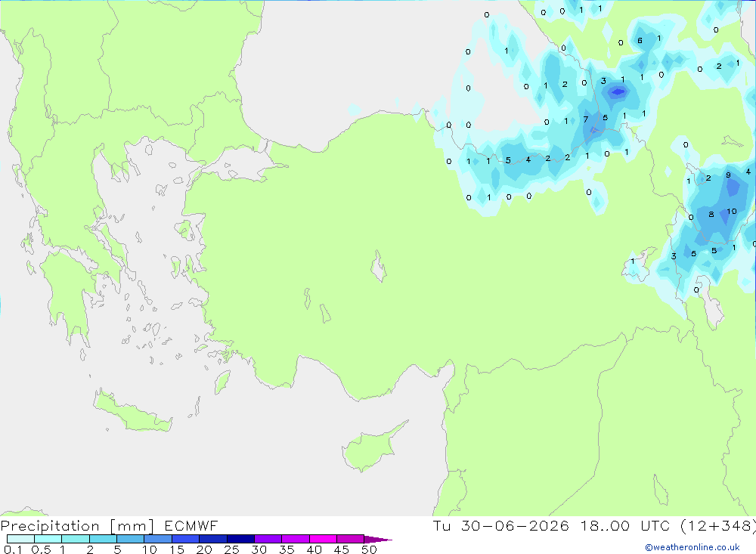
Task: Click the legend label '0.1'
Action: [x=13, y=549]
